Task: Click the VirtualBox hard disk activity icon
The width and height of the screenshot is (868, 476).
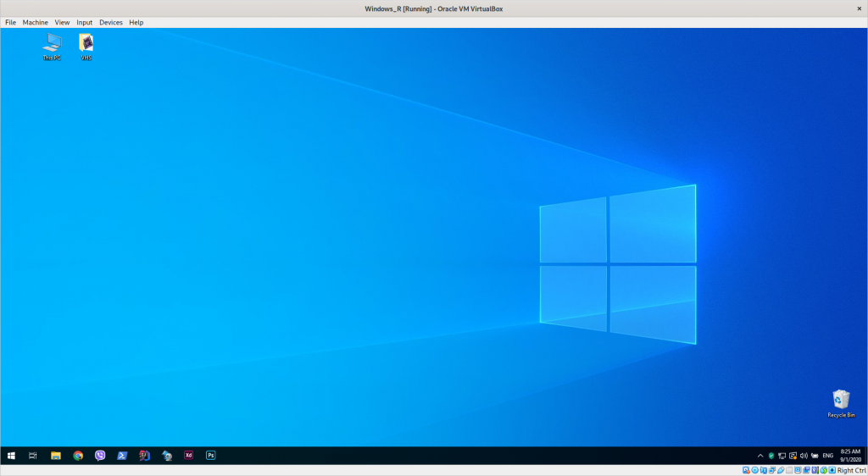Action: coord(746,470)
